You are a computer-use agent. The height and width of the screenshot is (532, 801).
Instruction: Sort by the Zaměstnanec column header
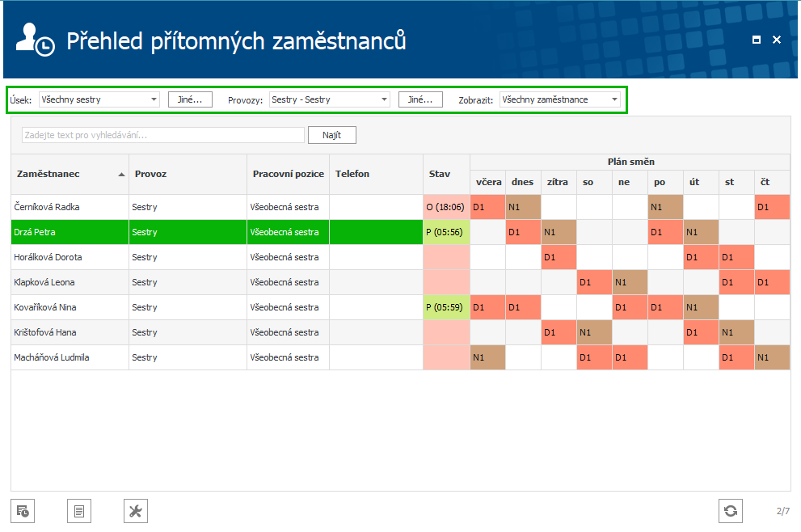point(70,175)
